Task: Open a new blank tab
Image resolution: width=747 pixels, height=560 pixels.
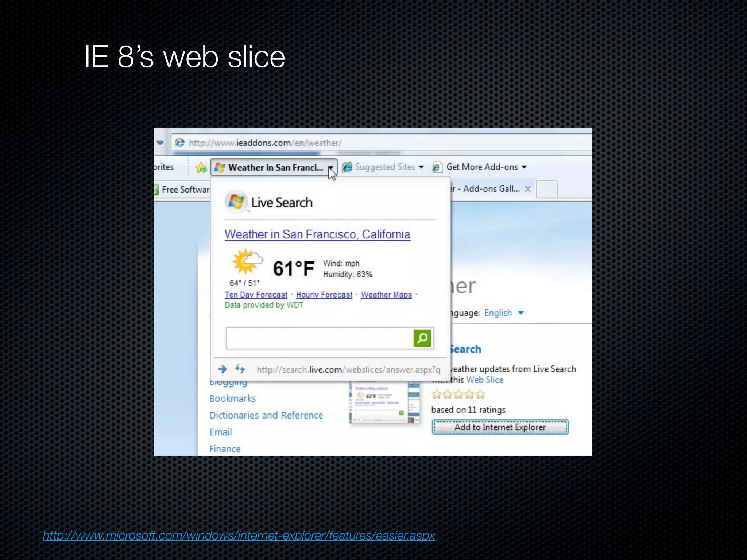Action: (x=547, y=189)
